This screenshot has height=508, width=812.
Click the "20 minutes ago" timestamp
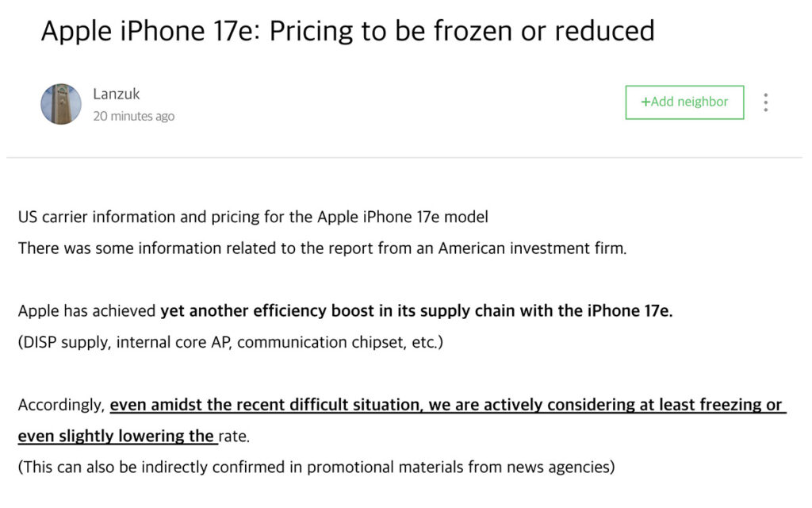[x=133, y=117]
